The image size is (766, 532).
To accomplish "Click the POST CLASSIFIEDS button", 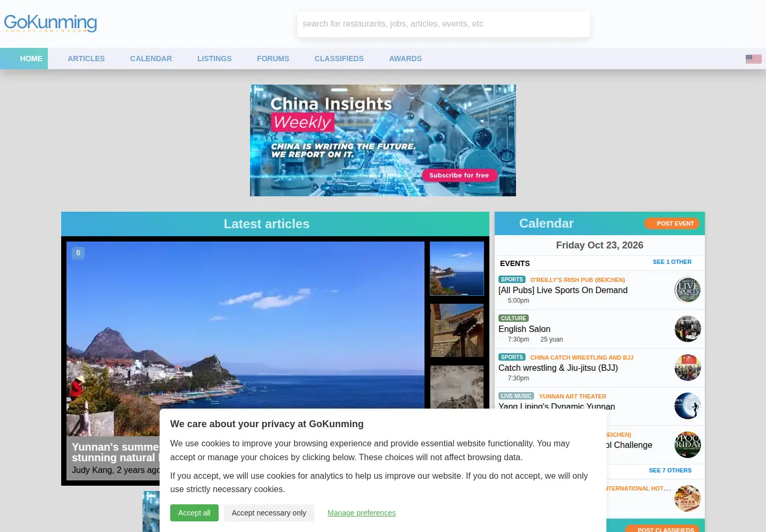I will coord(662,528).
